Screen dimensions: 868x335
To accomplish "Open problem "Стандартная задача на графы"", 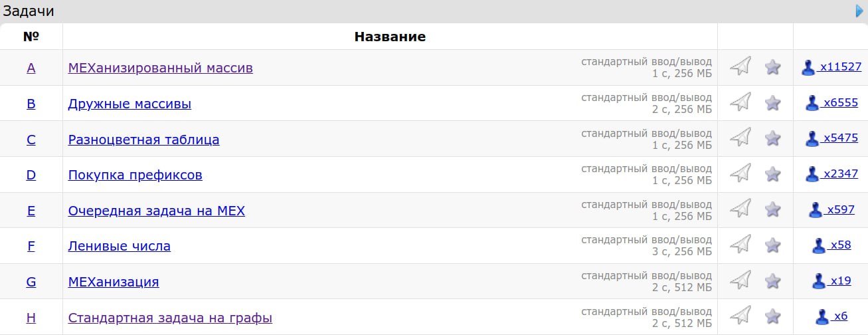I will click(x=170, y=317).
